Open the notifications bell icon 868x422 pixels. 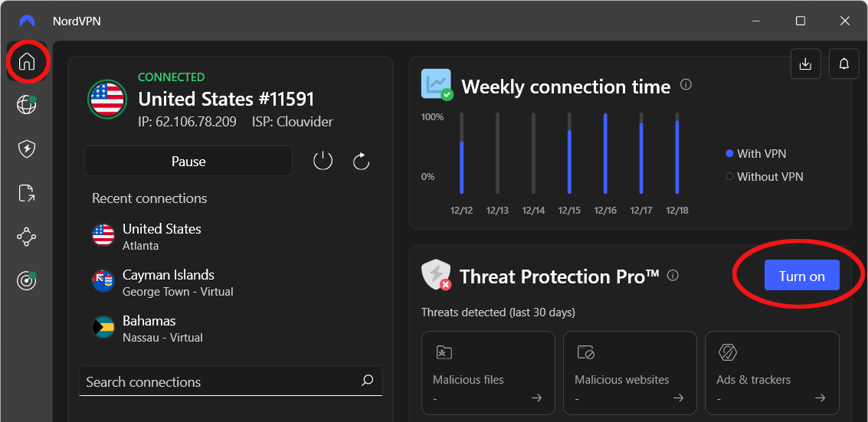point(843,64)
